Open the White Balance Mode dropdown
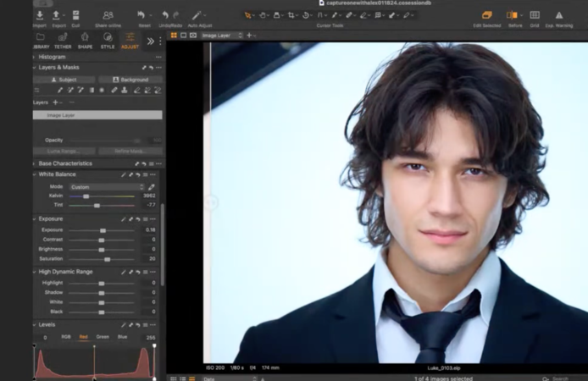The width and height of the screenshot is (588, 381). point(107,186)
